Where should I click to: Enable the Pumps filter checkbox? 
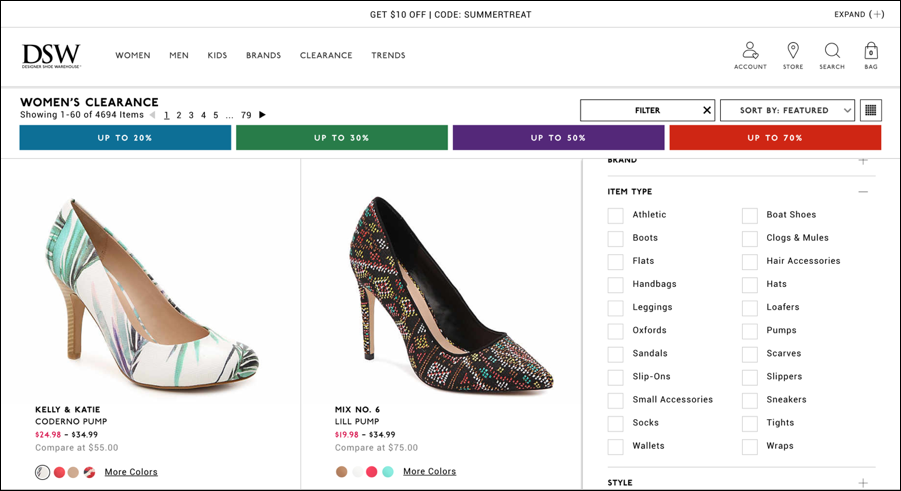point(749,331)
